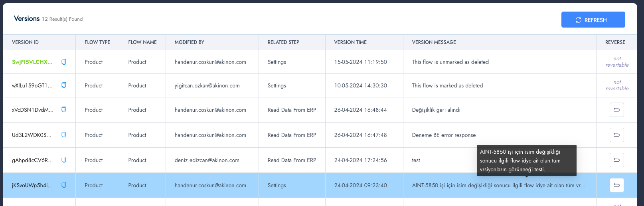The width and height of the screenshot is (644, 206).
Task: Revert the 'test' message version
Action: click(616, 160)
